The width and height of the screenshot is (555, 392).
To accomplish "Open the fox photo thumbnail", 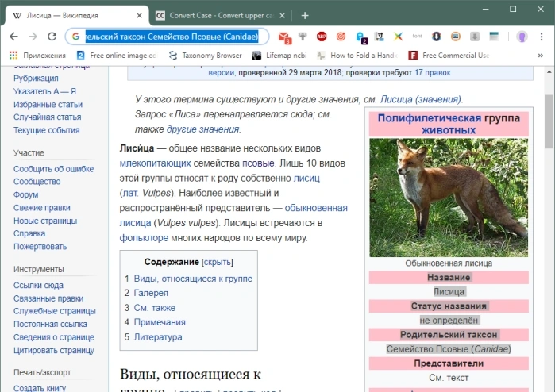I will tap(449, 198).
